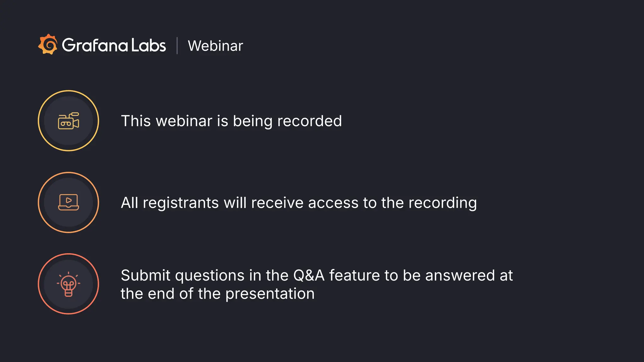This screenshot has width=644, height=362.
Task: Select the Grafana Labs wordmark
Action: pyautogui.click(x=114, y=45)
